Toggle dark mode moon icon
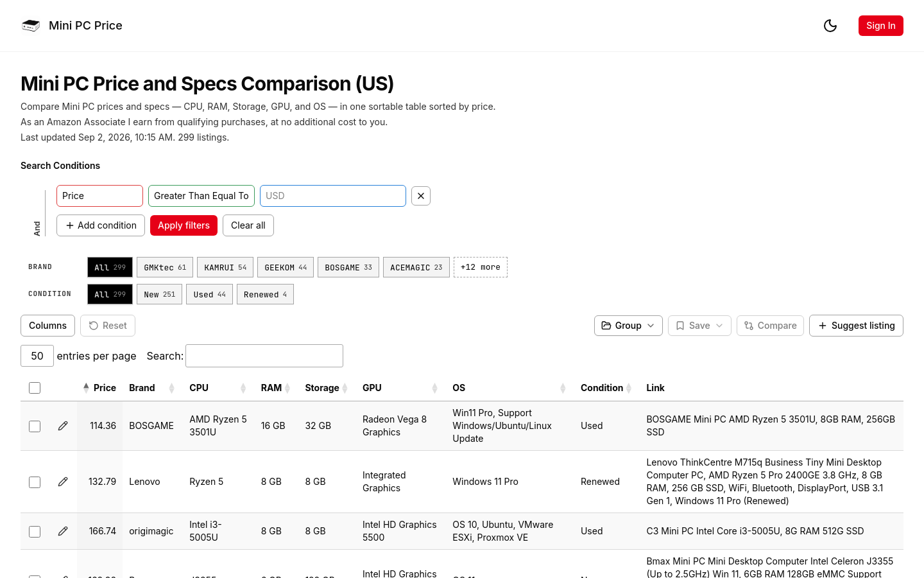 click(x=830, y=26)
